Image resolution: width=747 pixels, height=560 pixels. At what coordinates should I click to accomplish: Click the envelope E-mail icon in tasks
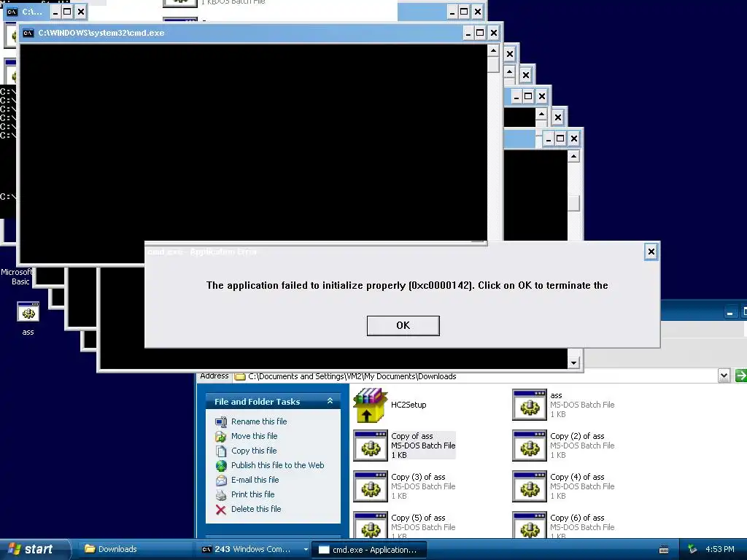click(220, 481)
